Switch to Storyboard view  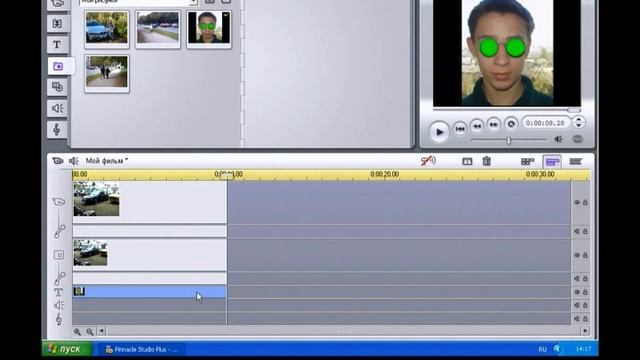coord(528,162)
